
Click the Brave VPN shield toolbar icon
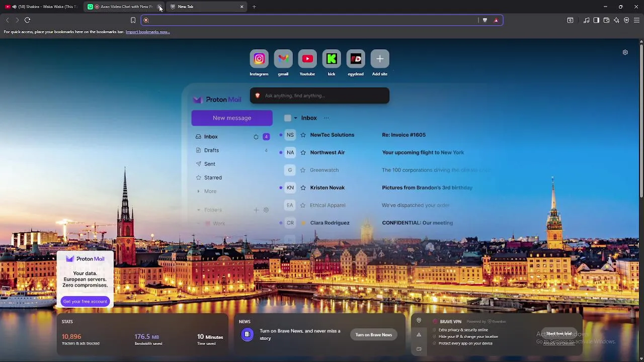(626, 20)
